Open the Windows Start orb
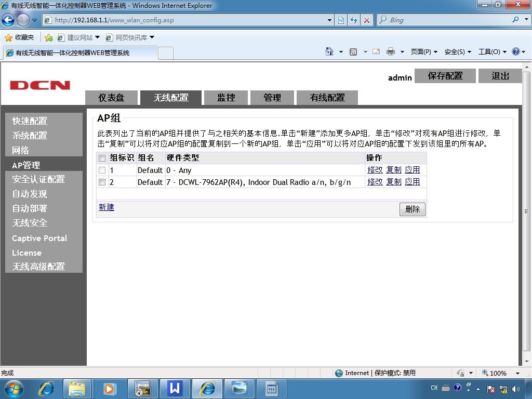The image size is (532, 399). pos(14,389)
